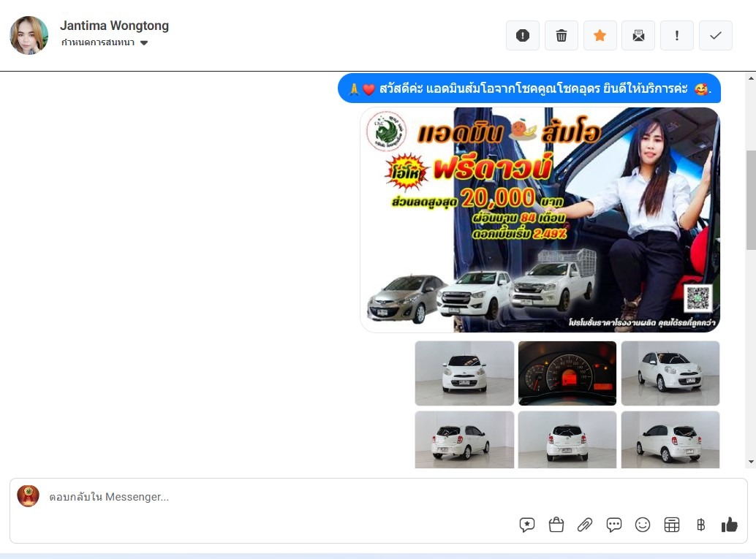Mark the conversation as spam
The image size is (756, 559).
click(522, 36)
